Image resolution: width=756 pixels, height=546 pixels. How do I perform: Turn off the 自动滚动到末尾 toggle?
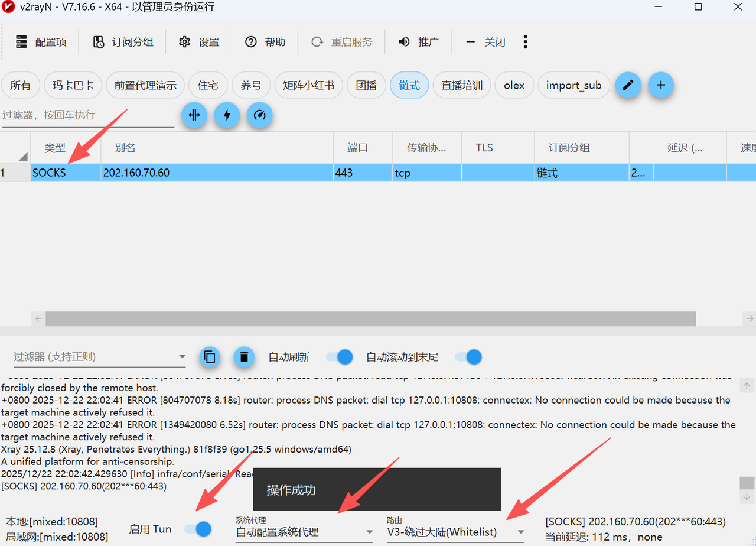[468, 357]
